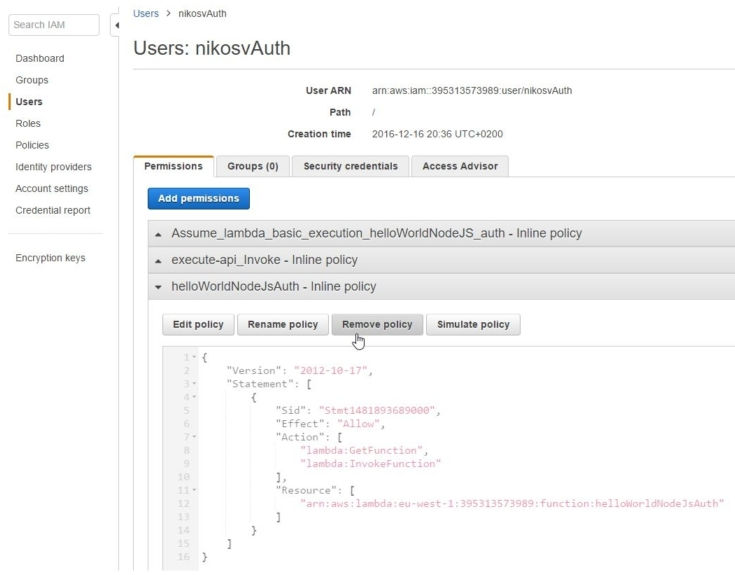Open Groups in the sidebar
The width and height of the screenshot is (735, 575).
point(32,80)
